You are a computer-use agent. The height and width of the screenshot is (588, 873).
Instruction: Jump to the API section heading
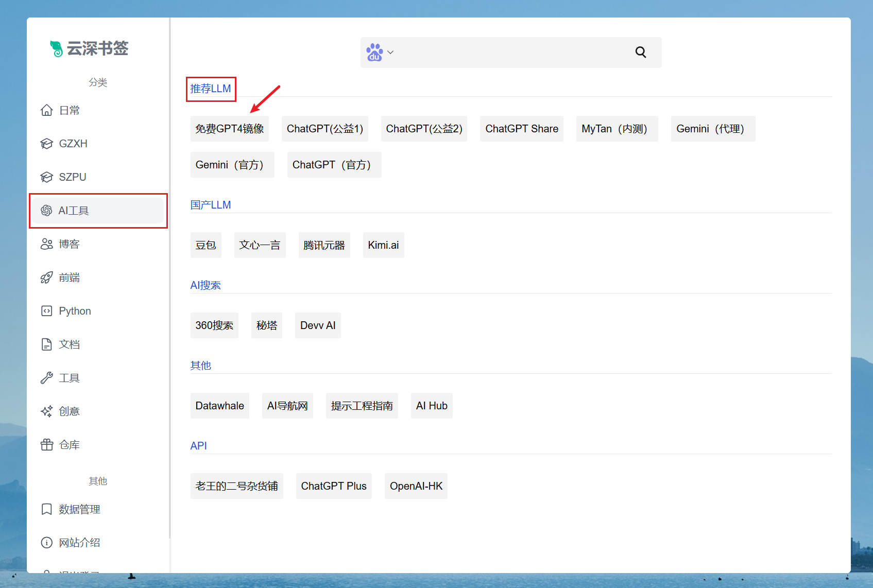[x=199, y=446]
